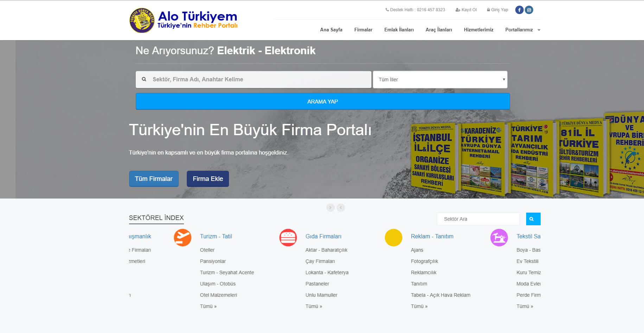The width and height of the screenshot is (644, 333).
Task: Open the Tüm İller city dropdown
Action: [x=440, y=80]
